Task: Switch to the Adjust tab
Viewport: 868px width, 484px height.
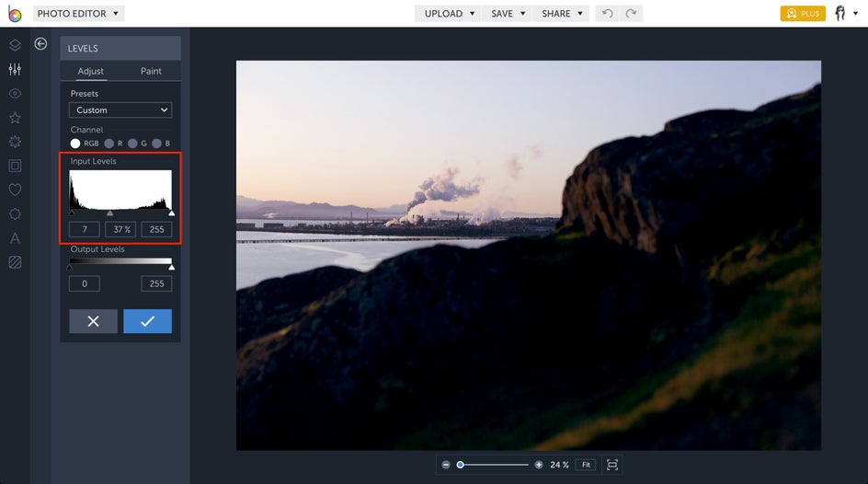Action: pos(91,71)
